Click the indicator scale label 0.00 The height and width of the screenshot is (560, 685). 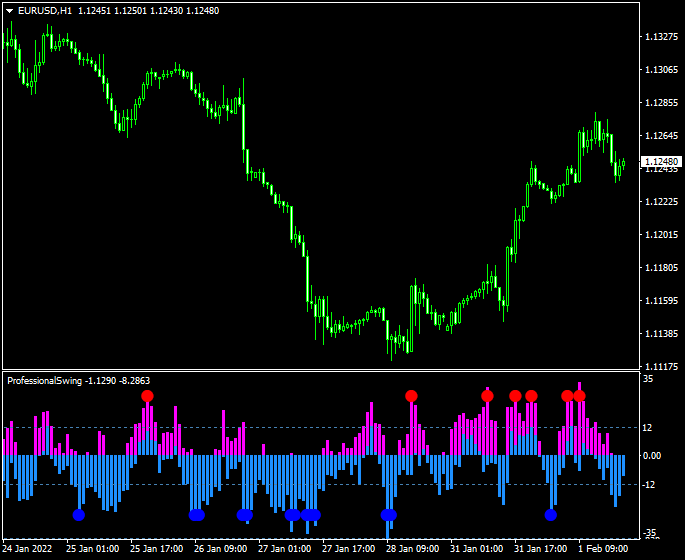pos(652,456)
